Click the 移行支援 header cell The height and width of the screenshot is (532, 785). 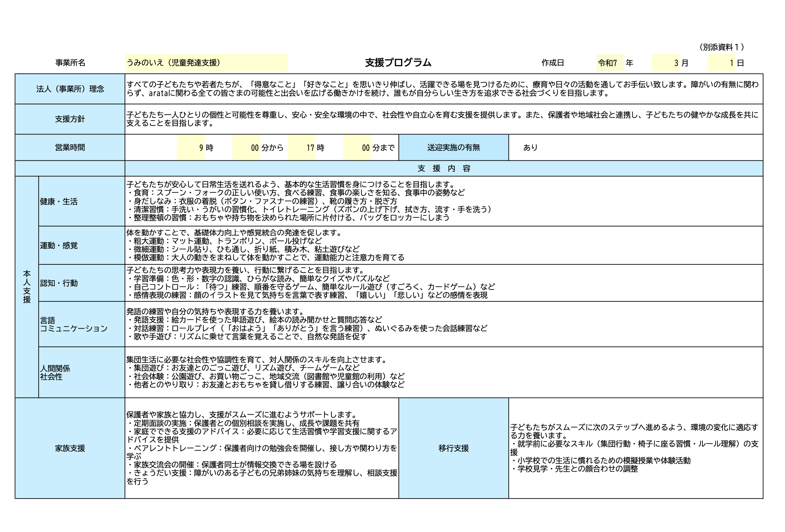pyautogui.click(x=453, y=448)
